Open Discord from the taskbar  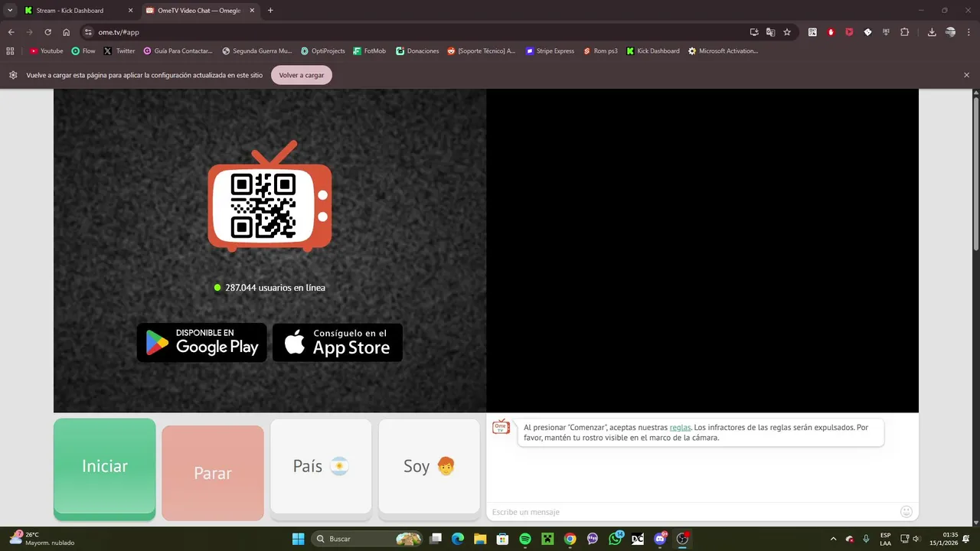[660, 539]
